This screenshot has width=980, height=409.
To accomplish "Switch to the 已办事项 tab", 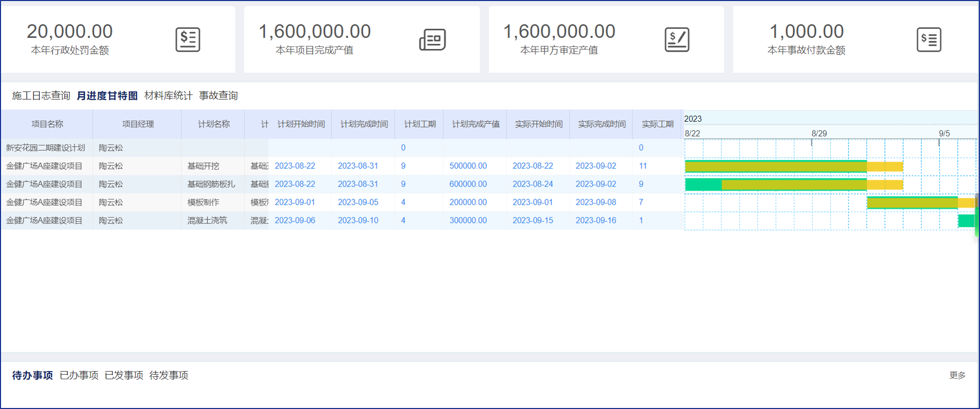I will coord(79,375).
